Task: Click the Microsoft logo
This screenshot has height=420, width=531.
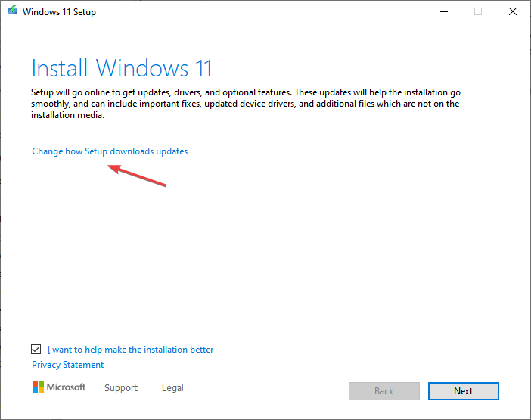Action: point(59,387)
